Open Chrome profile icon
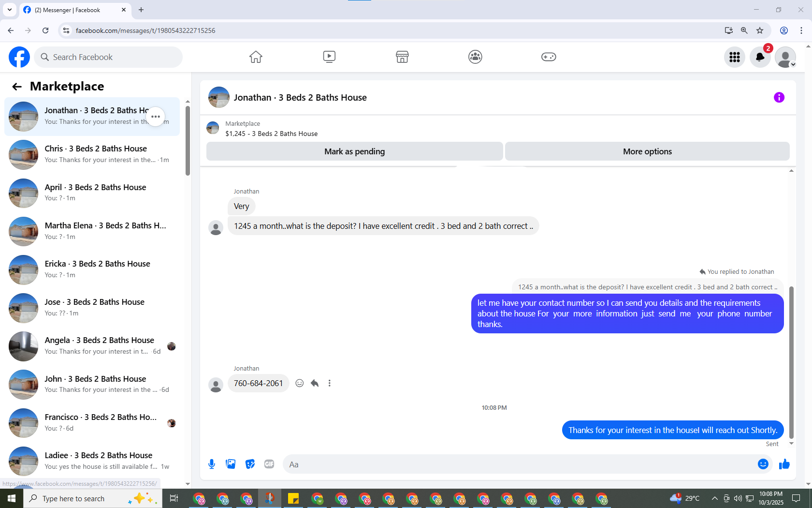Image resolution: width=812 pixels, height=508 pixels. (784, 30)
